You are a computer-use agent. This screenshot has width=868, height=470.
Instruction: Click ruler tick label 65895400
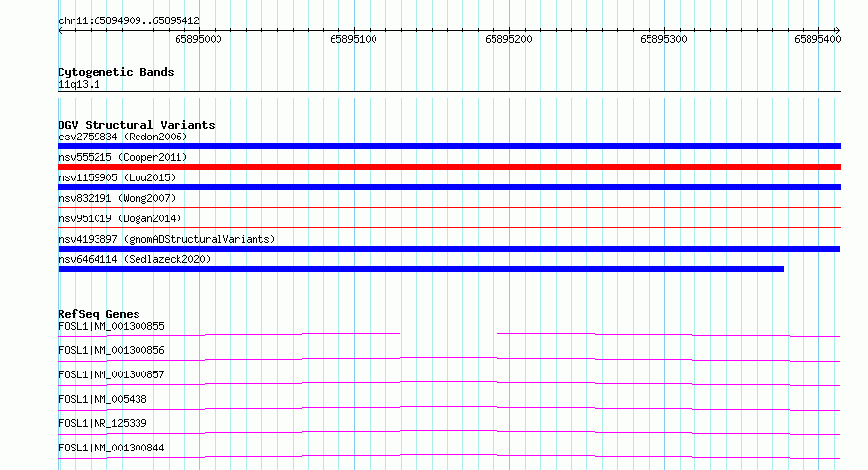817,39
